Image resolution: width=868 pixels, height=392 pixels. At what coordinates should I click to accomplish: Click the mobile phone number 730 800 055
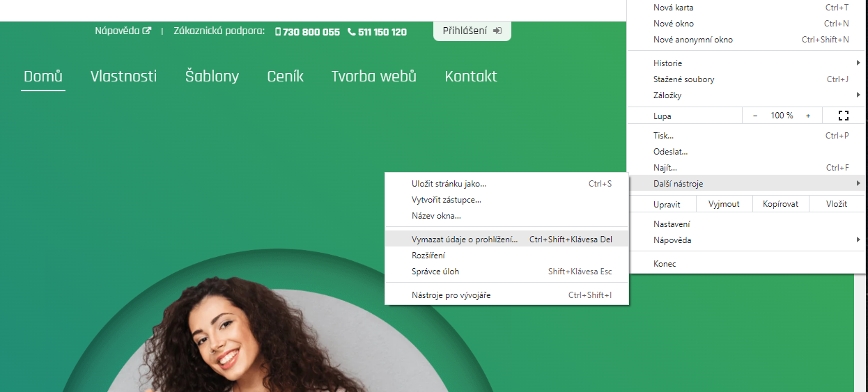click(x=307, y=32)
